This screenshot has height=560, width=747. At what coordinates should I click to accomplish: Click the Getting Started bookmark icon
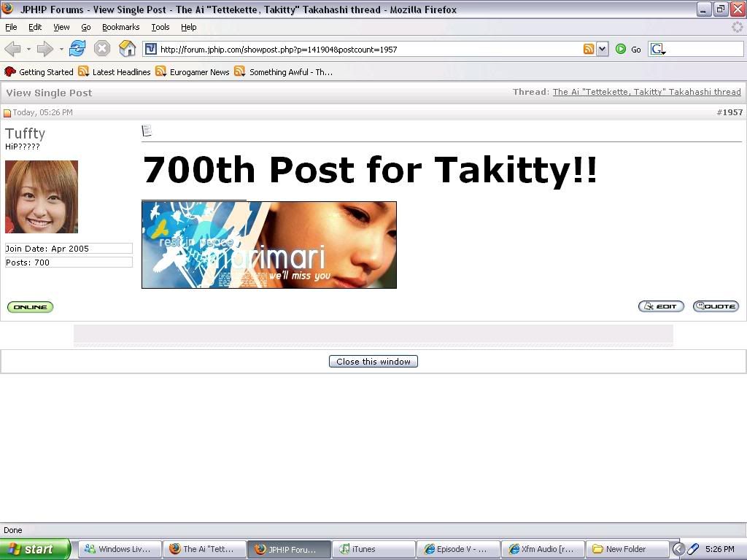click(x=10, y=72)
